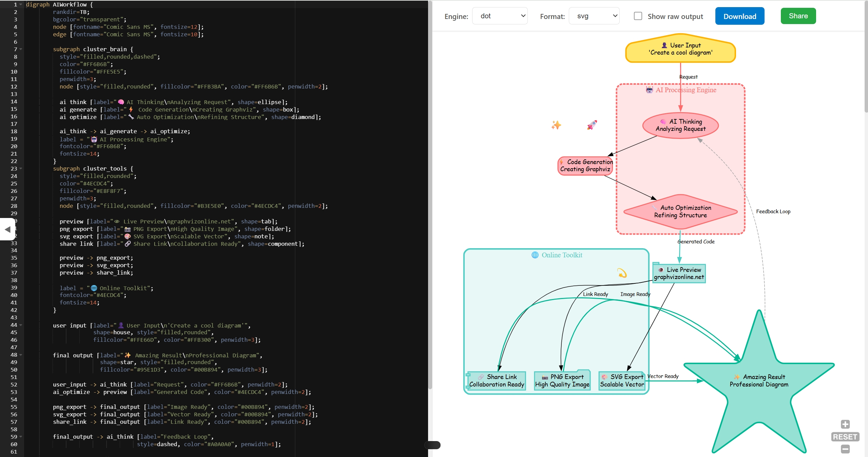
Task: Click the Download button
Action: [739, 16]
